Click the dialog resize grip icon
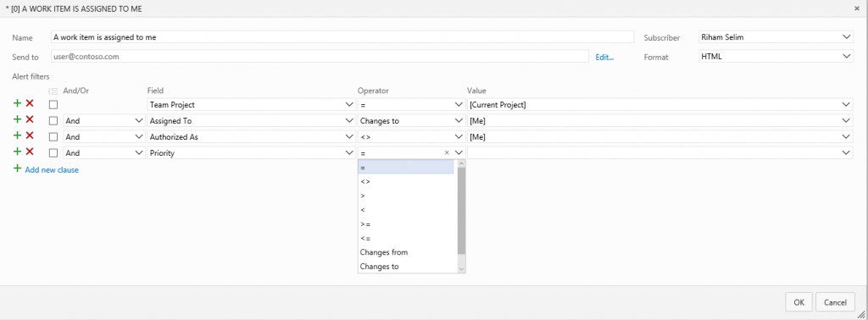The height and width of the screenshot is (320, 868). pyautogui.click(x=861, y=313)
